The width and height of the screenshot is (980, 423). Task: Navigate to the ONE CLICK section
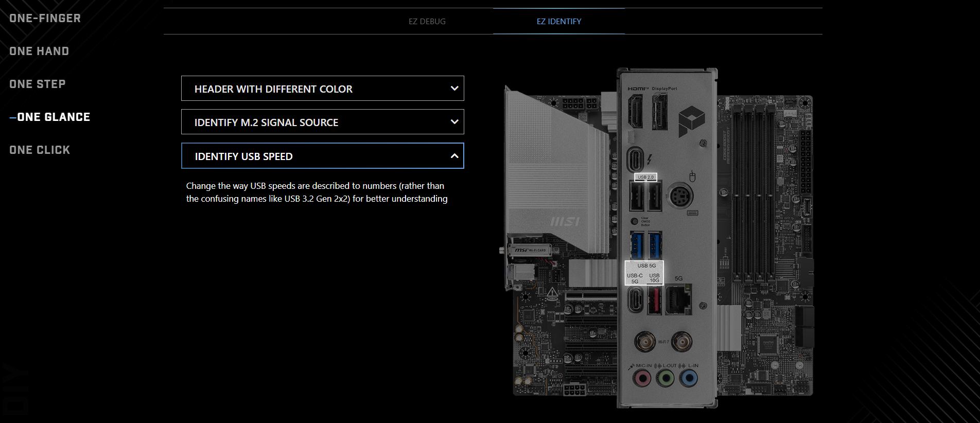click(x=40, y=150)
